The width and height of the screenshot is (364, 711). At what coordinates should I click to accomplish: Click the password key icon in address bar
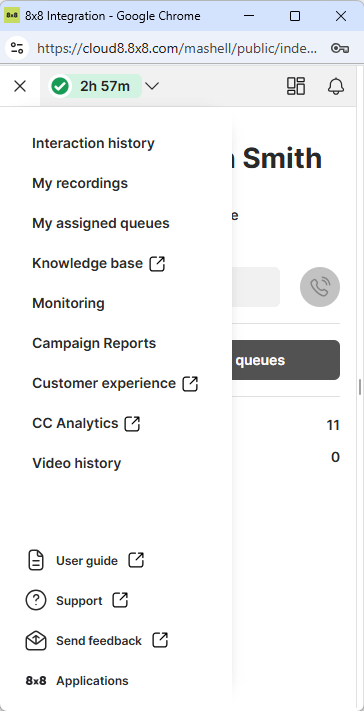click(340, 48)
